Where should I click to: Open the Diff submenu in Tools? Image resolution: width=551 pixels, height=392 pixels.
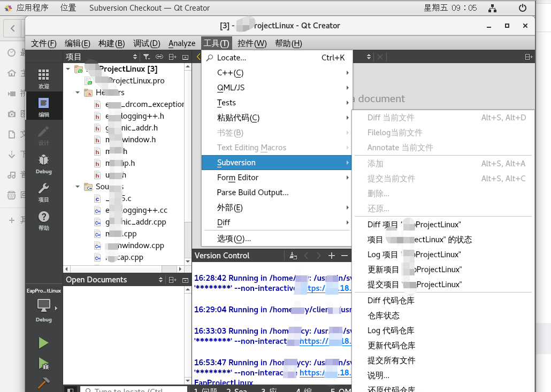[277, 222]
